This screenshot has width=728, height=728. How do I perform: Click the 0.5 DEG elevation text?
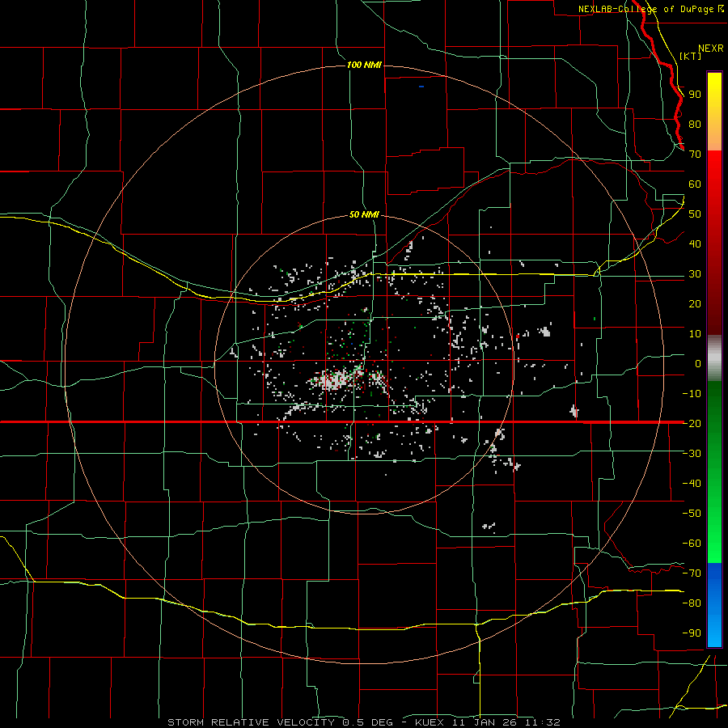367,722
